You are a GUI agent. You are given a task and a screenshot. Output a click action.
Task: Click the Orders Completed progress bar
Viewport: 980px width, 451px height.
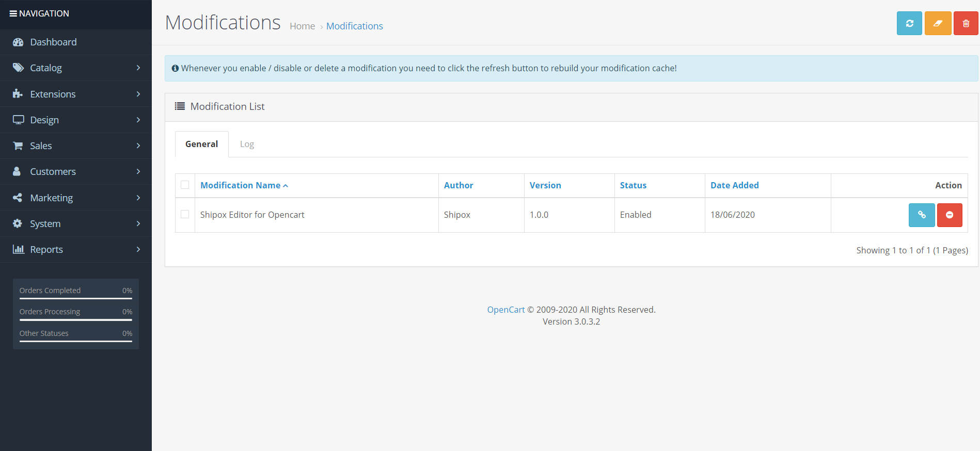76,298
